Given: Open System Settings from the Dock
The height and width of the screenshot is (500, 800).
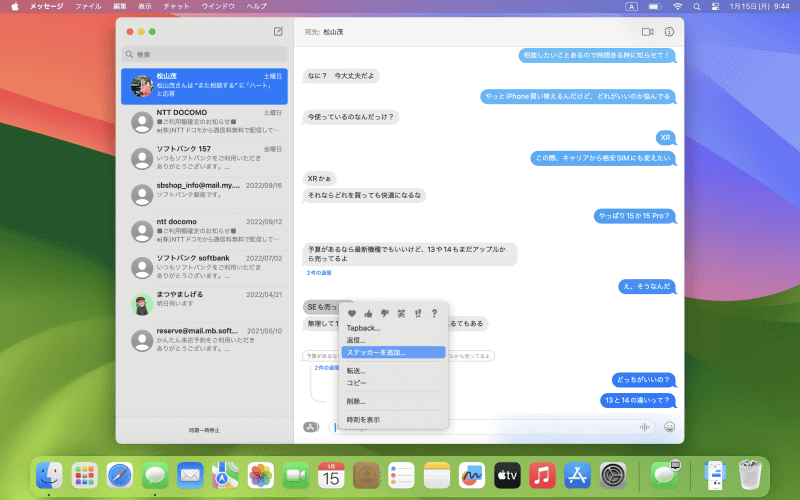Looking at the screenshot, I should 613,475.
